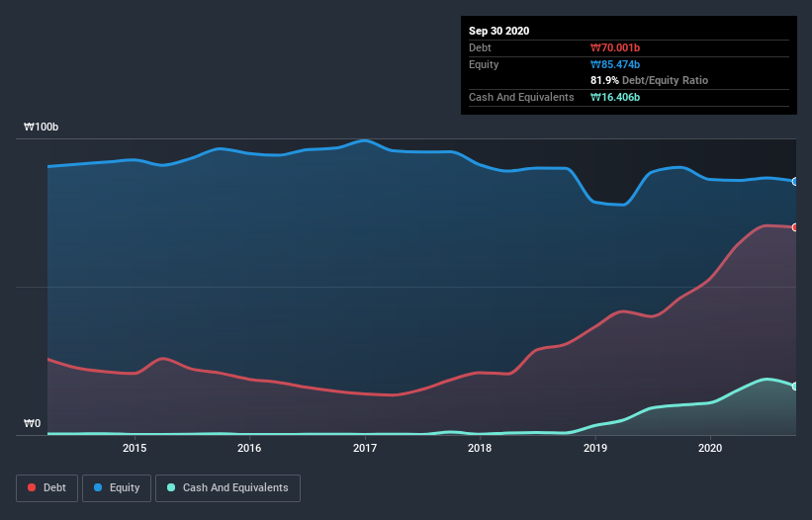Screen dimensions: 812x520
Task: Click the red Debt legend dot
Action: (32, 487)
